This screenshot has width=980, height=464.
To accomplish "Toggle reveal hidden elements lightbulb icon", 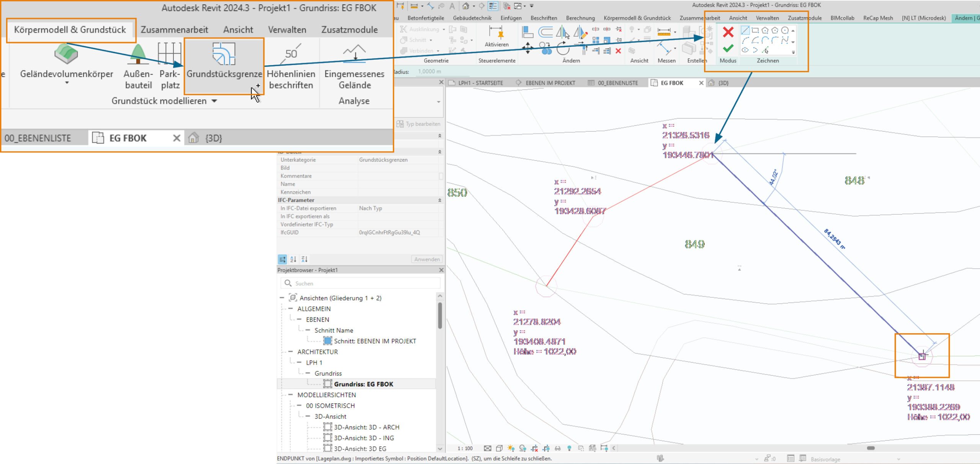I will point(569,448).
